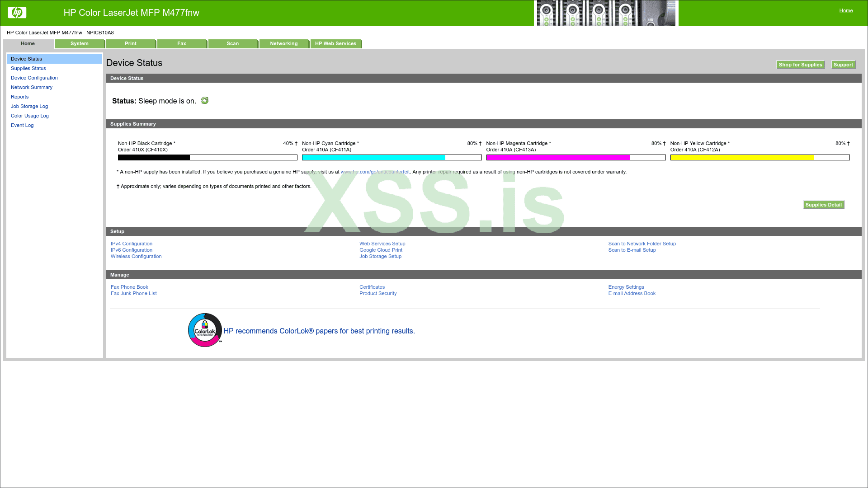
Task: Click the cyan cartridge level bar
Action: click(392, 158)
